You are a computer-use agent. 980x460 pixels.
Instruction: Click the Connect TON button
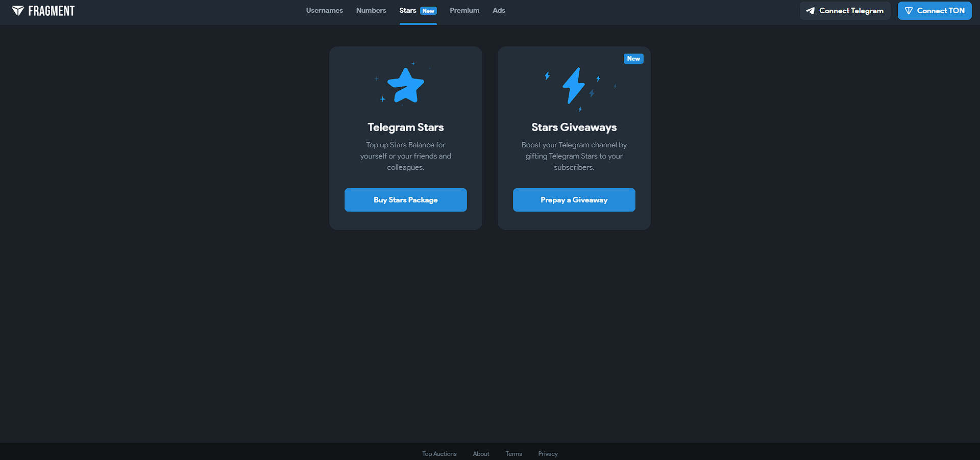[x=935, y=11]
